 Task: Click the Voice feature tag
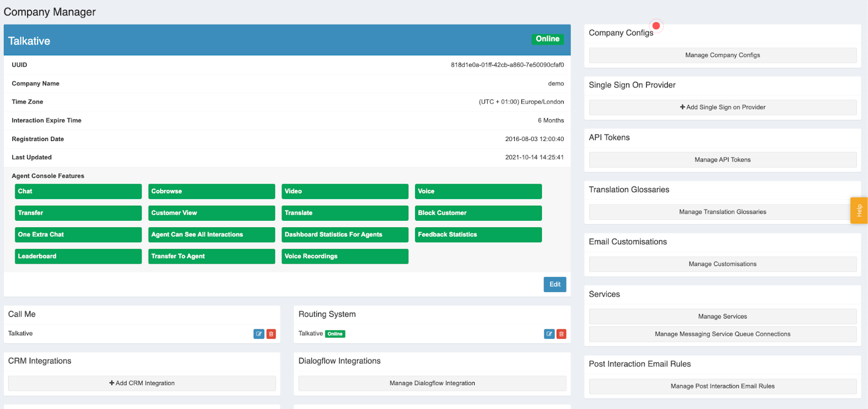point(478,191)
